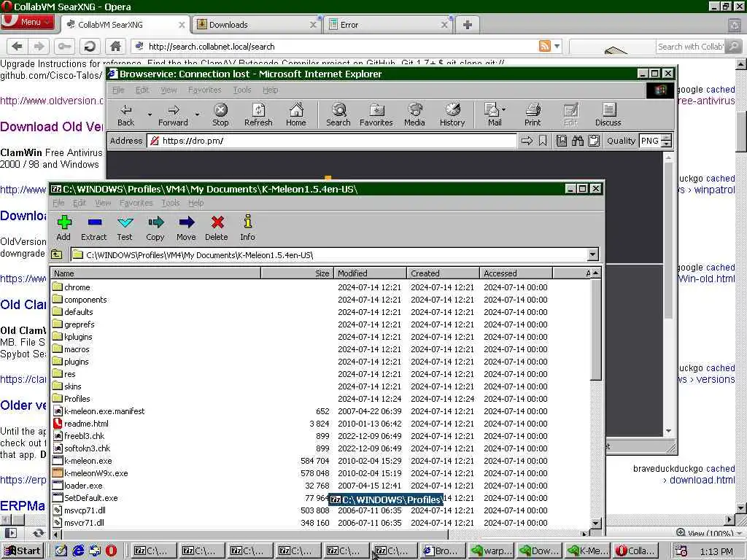Click the 'winpatrol' cached link in Opera
Image resolution: width=747 pixels, height=560 pixels.
click(714, 190)
